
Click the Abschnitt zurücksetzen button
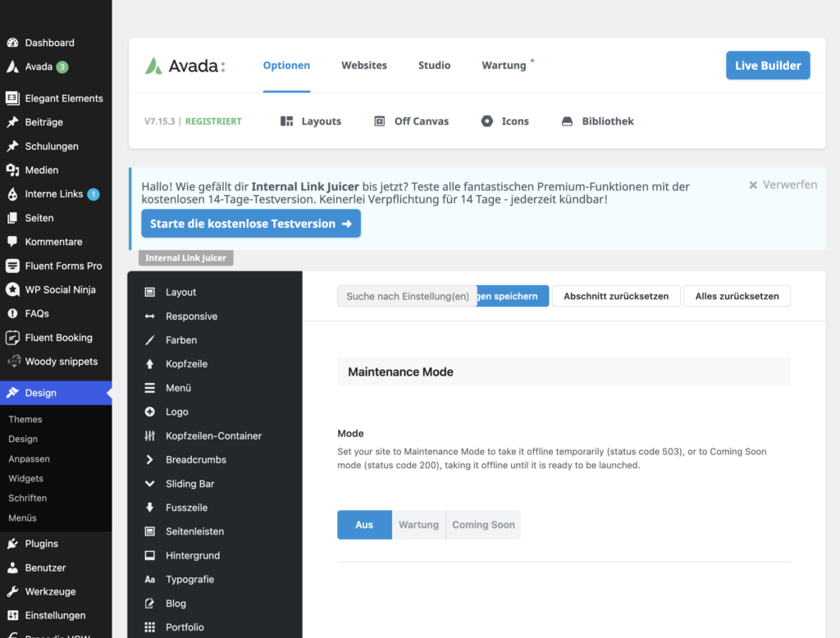click(x=616, y=296)
